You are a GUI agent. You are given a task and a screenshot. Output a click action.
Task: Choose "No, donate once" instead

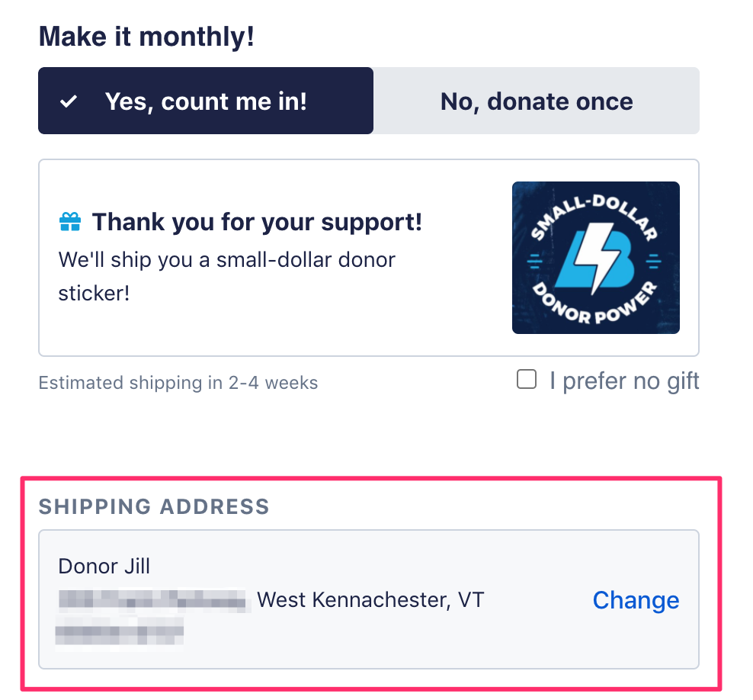[537, 101]
